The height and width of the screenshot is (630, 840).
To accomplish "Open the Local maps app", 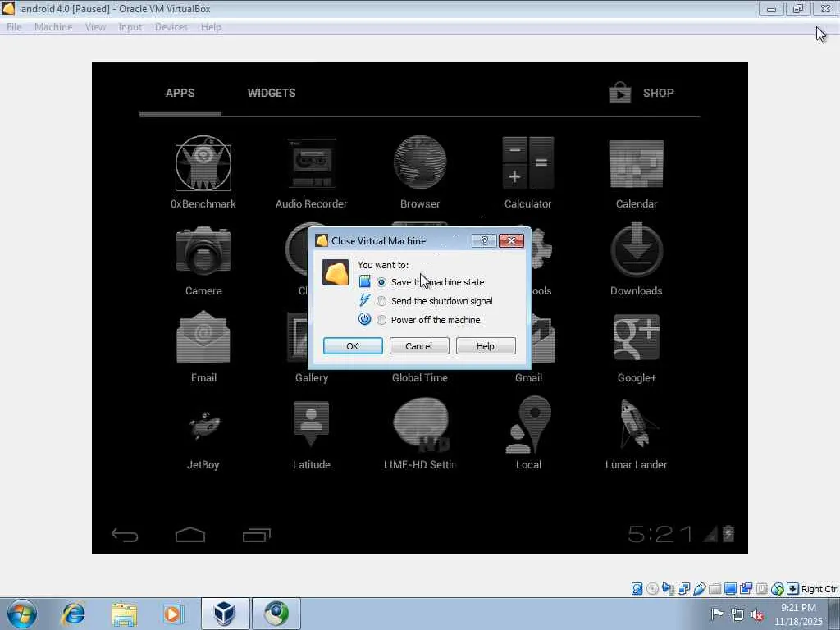I will [x=528, y=435].
